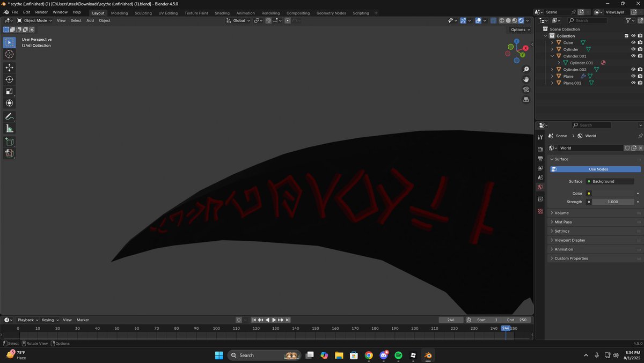644x363 pixels.
Task: Switch to the Sculpting workspace tab
Action: click(x=143, y=13)
